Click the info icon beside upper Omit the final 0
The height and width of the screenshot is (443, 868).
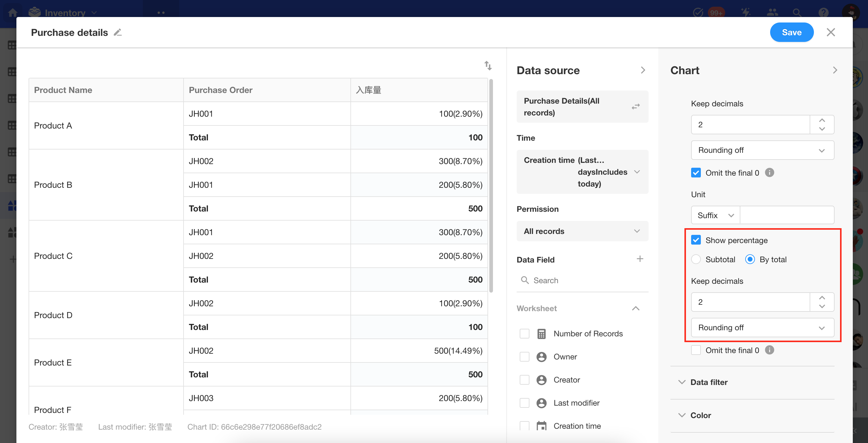(x=769, y=173)
